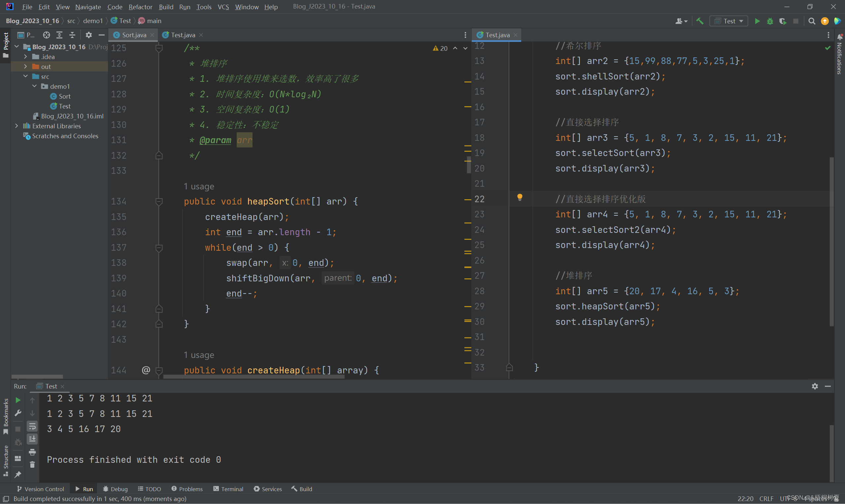Open the File menu

(x=27, y=7)
